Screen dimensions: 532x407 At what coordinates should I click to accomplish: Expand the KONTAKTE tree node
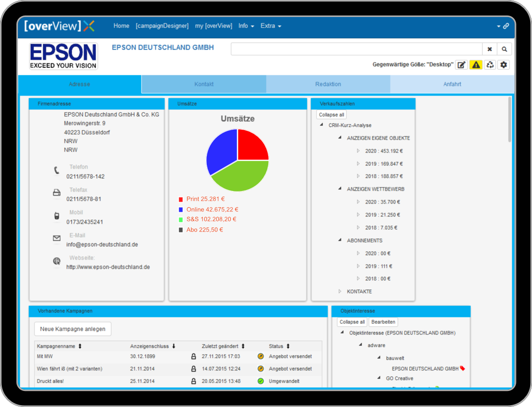click(x=340, y=291)
